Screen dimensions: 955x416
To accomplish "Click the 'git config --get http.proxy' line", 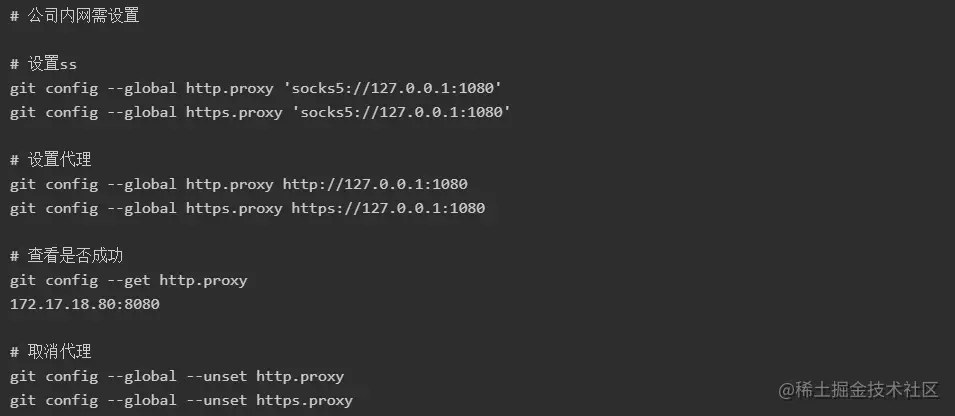I will (128, 280).
